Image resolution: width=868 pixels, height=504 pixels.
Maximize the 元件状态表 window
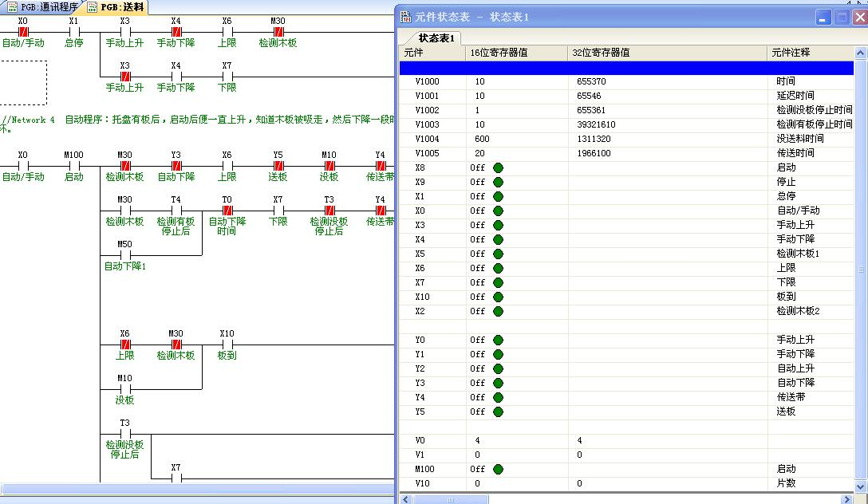pyautogui.click(x=842, y=17)
